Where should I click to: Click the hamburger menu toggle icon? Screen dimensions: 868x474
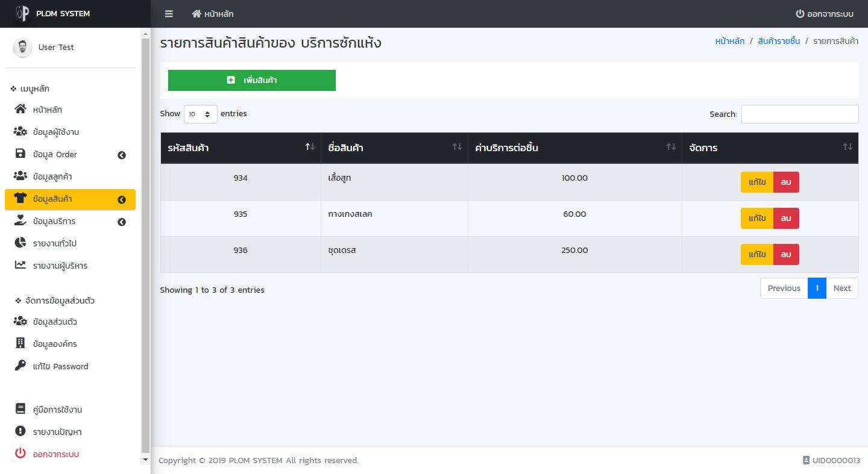169,14
